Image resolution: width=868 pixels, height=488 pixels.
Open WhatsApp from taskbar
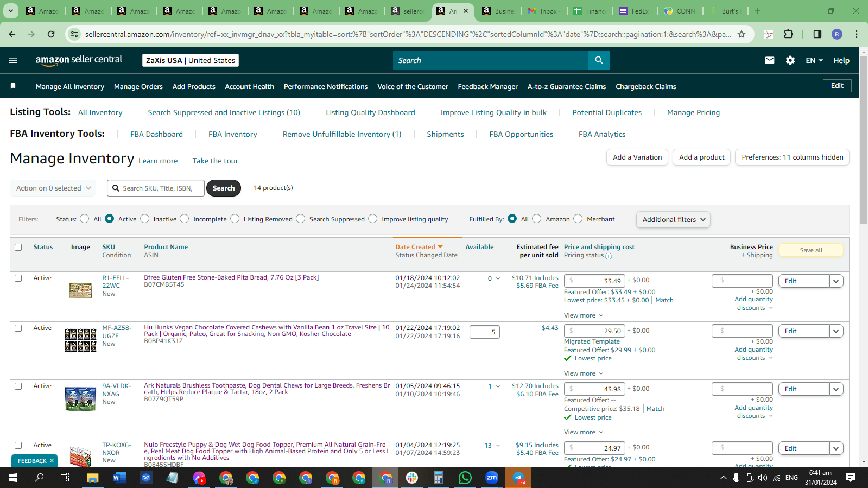tap(465, 478)
